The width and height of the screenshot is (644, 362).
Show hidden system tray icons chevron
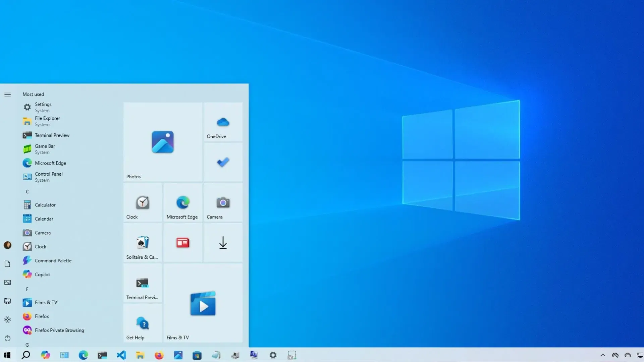[x=603, y=355]
